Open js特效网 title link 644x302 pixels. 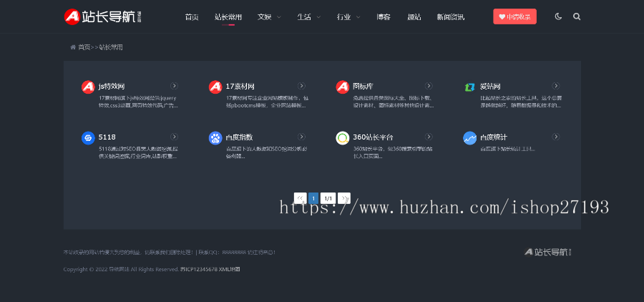coord(112,87)
